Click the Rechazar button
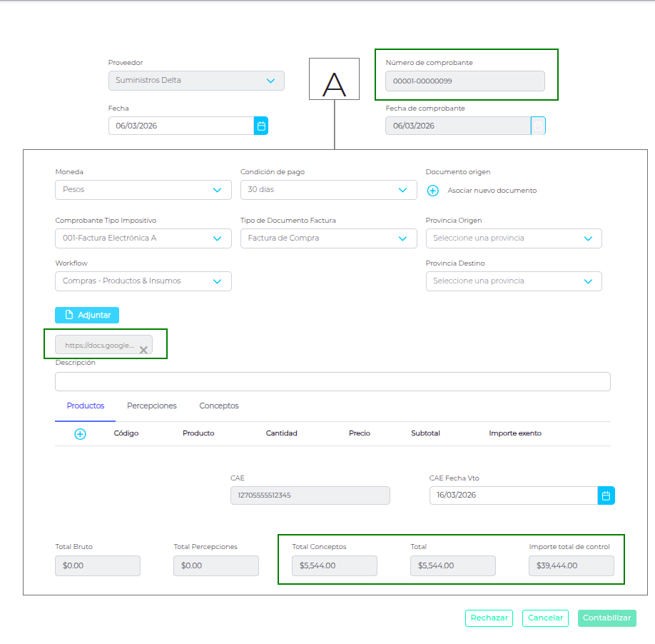655x644 pixels. pos(489,618)
